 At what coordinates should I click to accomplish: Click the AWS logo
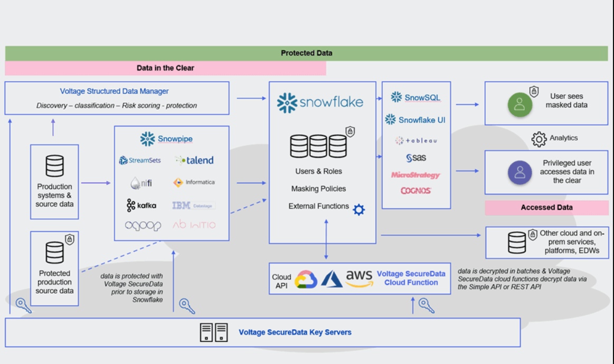click(x=359, y=278)
